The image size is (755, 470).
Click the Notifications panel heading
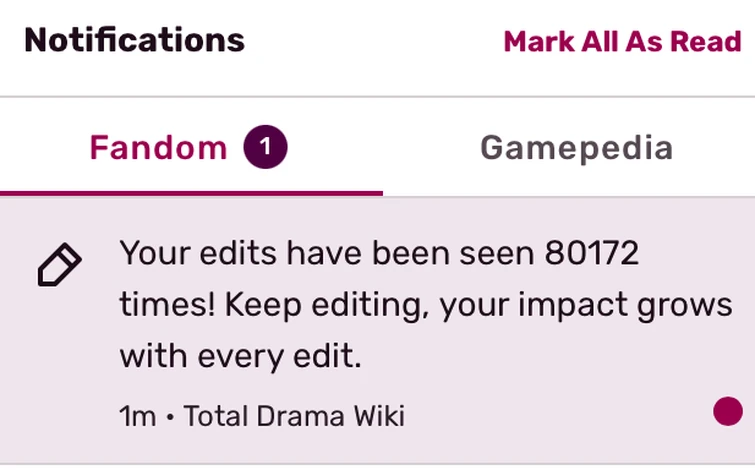pos(134,41)
